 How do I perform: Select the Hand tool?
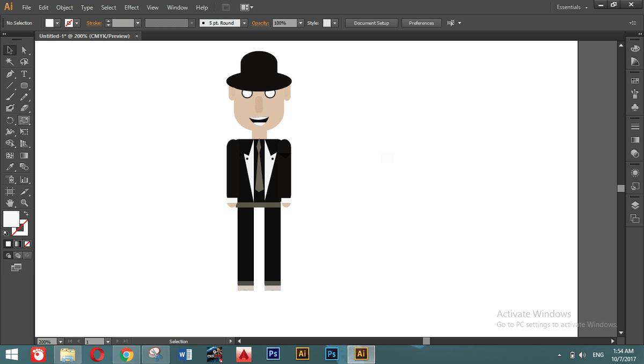pos(10,203)
